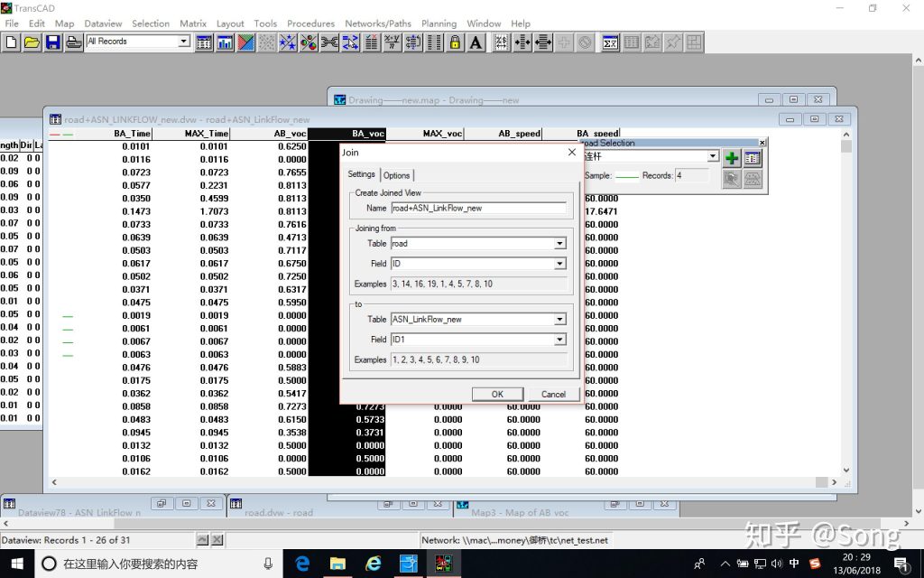Edit the joined view Name field
This screenshot has height=578, width=924.
pos(478,209)
